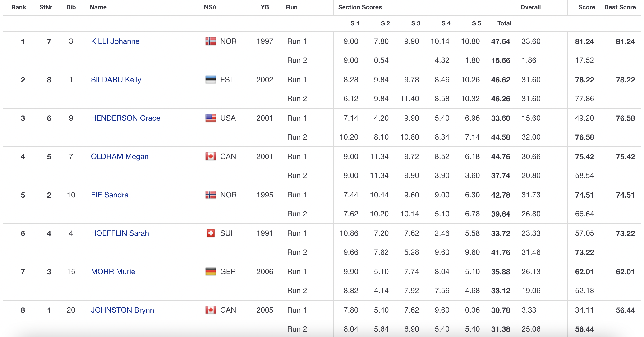This screenshot has width=644, height=337.
Task: Click the Best Score column header
Action: coord(620,7)
